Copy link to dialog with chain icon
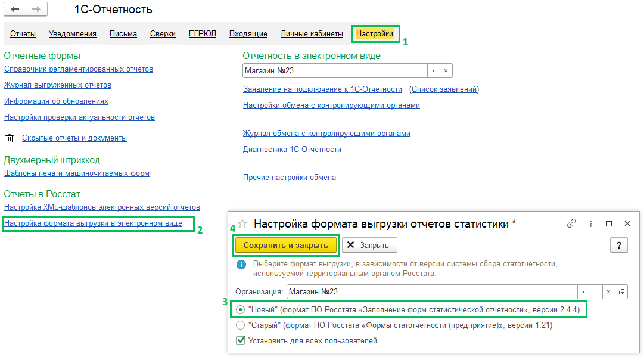 point(571,223)
